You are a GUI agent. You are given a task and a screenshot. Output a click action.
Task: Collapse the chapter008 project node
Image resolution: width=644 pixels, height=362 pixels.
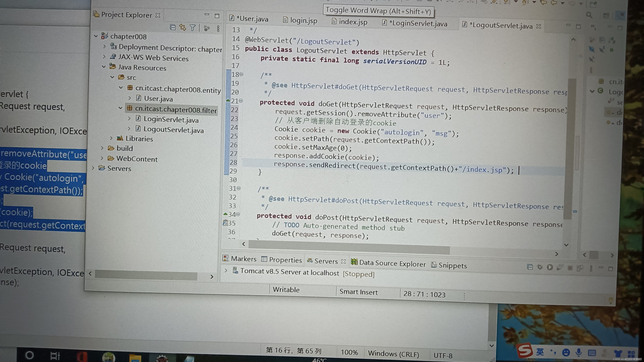[x=96, y=36]
